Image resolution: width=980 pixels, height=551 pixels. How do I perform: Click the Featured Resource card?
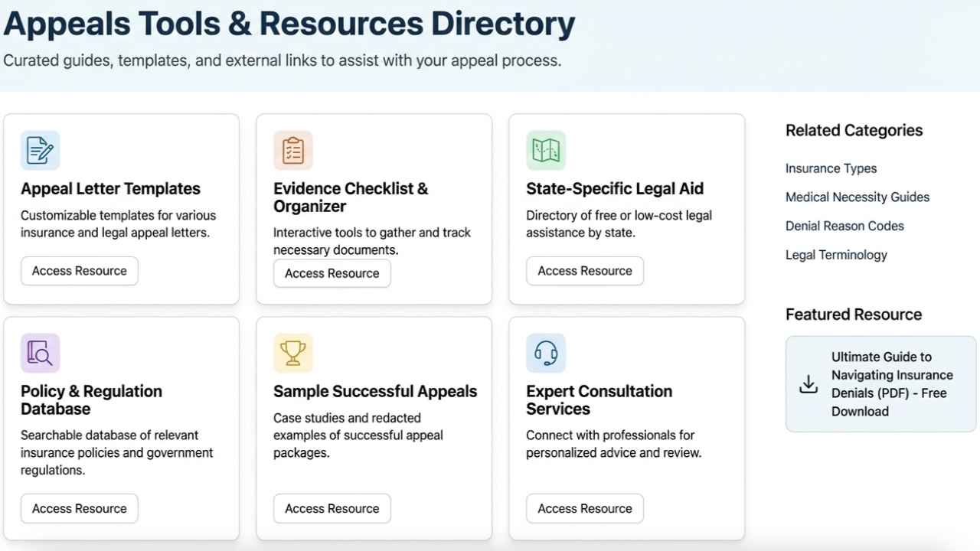pyautogui.click(x=880, y=384)
